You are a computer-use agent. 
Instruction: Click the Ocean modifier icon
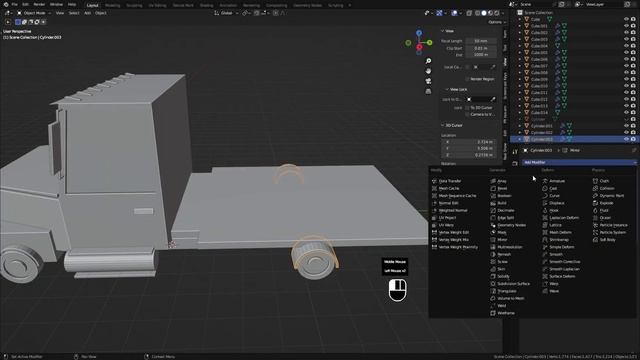point(595,218)
